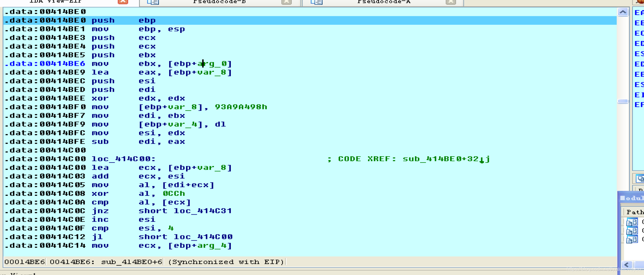
Task: Click the mov [ebp+var_4], dl line
Action: coord(310,124)
